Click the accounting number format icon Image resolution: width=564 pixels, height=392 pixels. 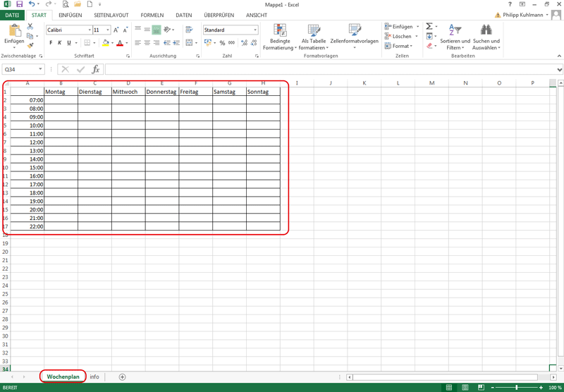click(x=207, y=43)
